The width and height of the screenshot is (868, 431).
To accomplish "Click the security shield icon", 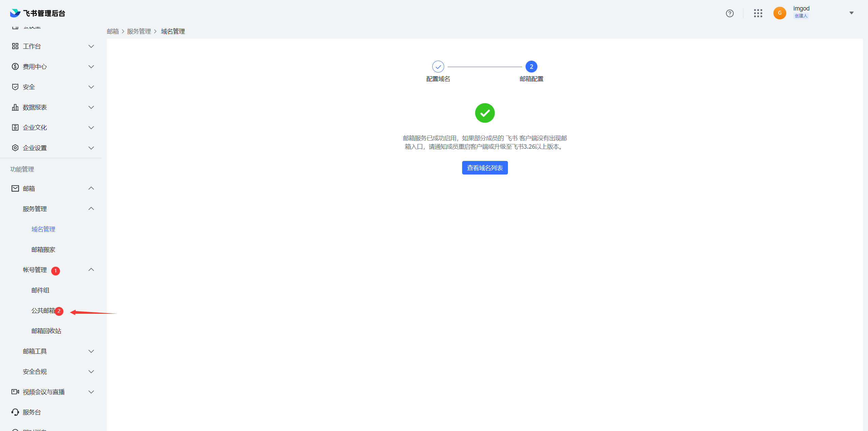I will pos(15,87).
